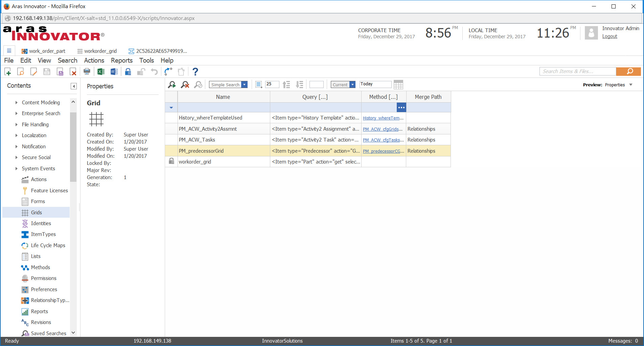Open the File menu
The width and height of the screenshot is (644, 346).
(9, 60)
